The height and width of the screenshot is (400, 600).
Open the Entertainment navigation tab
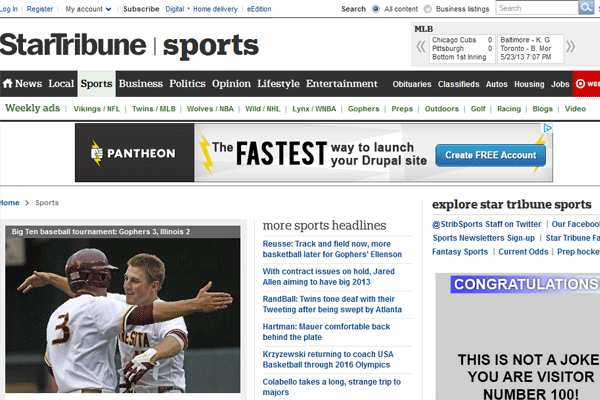(x=341, y=83)
